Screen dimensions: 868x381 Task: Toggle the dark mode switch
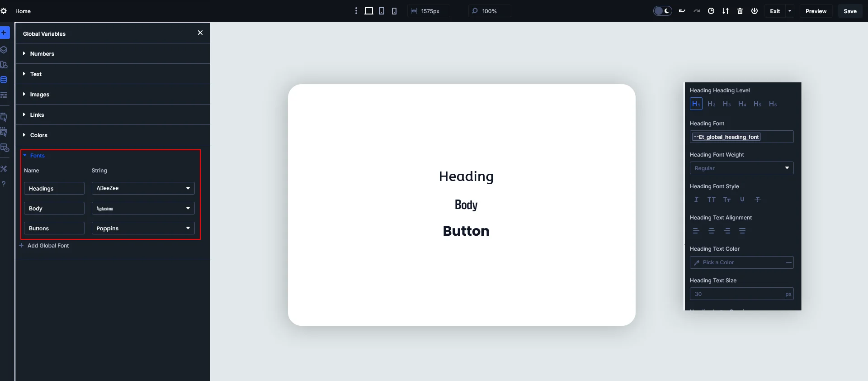click(x=663, y=11)
